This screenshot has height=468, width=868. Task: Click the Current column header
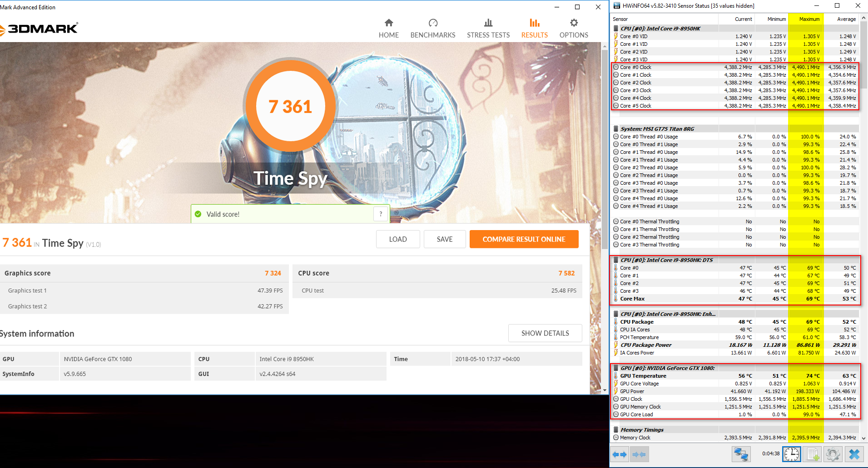pos(736,19)
